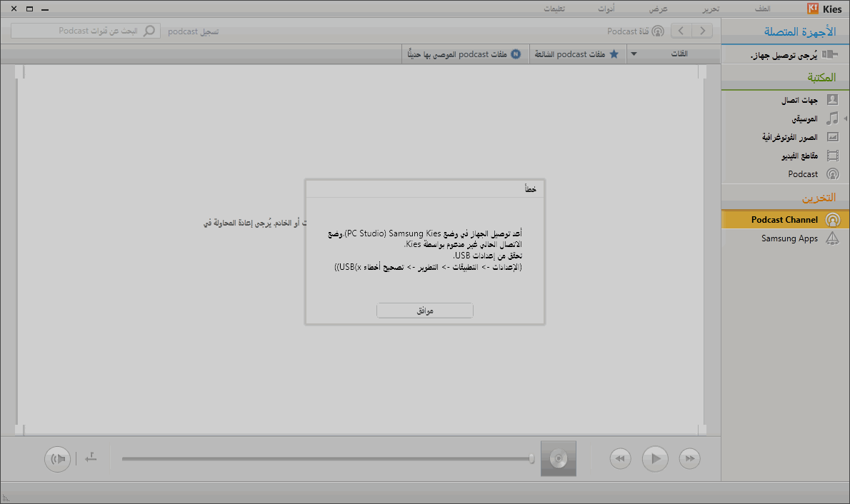Open Podcast Channel store entry
This screenshot has height=504, width=850.
pos(785,219)
